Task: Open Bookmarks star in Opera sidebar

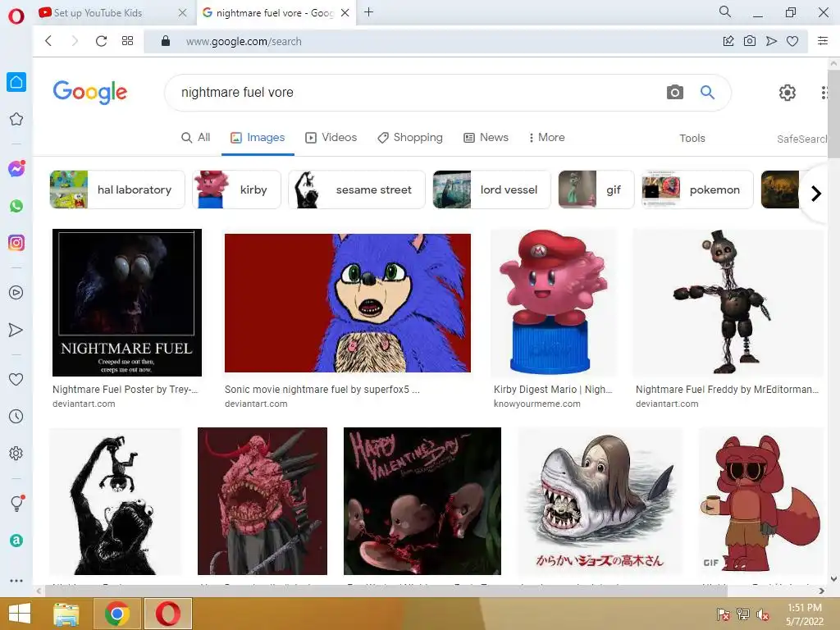Action: (x=16, y=119)
